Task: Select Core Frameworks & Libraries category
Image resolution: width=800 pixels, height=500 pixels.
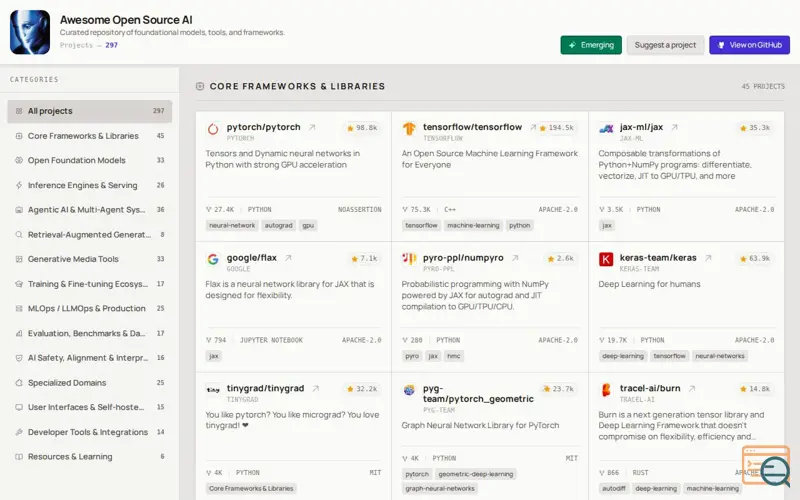Action: 90,136
